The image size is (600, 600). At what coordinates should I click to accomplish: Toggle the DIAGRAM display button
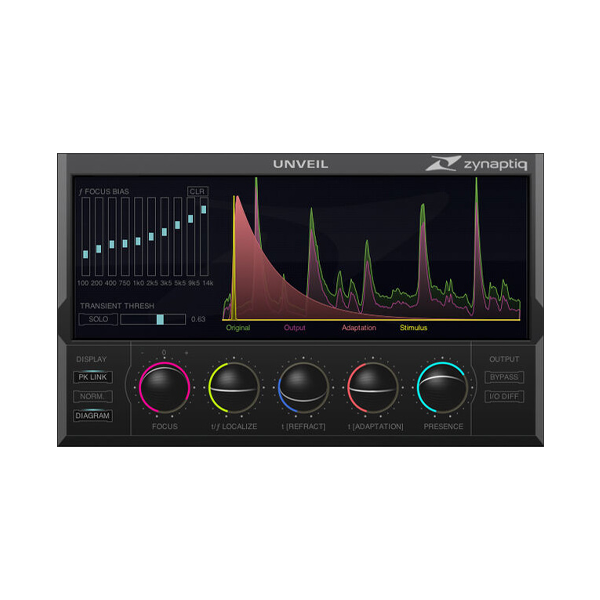pos(93,416)
